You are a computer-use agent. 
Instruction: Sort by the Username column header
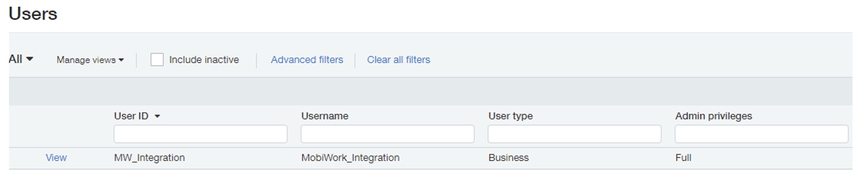pos(324,116)
